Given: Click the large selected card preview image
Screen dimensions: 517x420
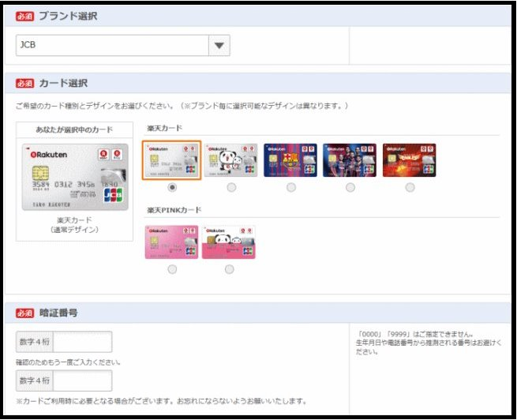Looking at the screenshot, I should (75, 177).
